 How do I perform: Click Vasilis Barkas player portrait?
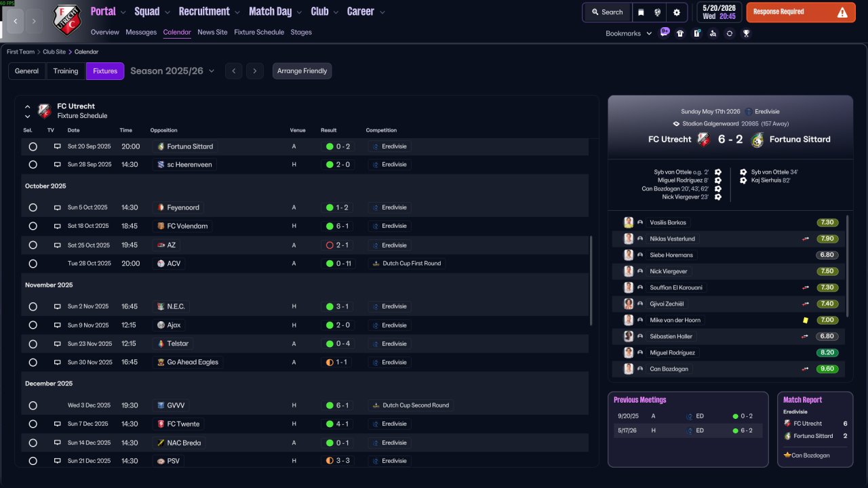tap(629, 222)
